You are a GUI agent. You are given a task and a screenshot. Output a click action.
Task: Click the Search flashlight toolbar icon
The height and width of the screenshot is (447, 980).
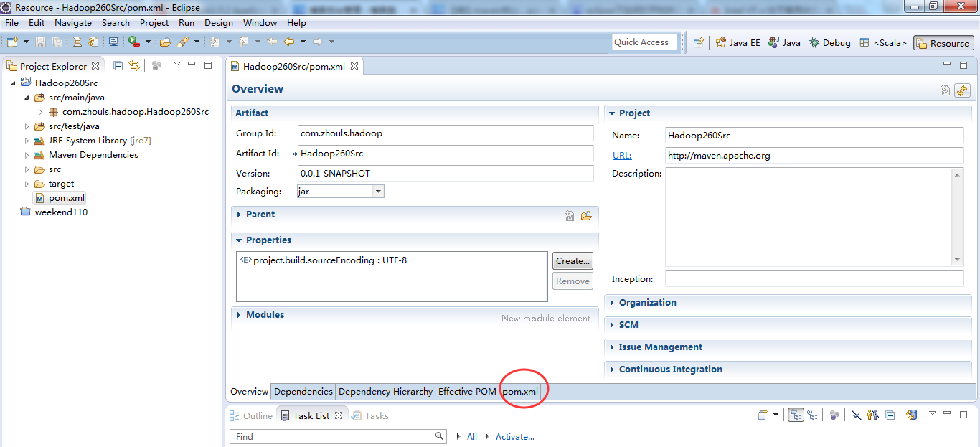tap(183, 42)
